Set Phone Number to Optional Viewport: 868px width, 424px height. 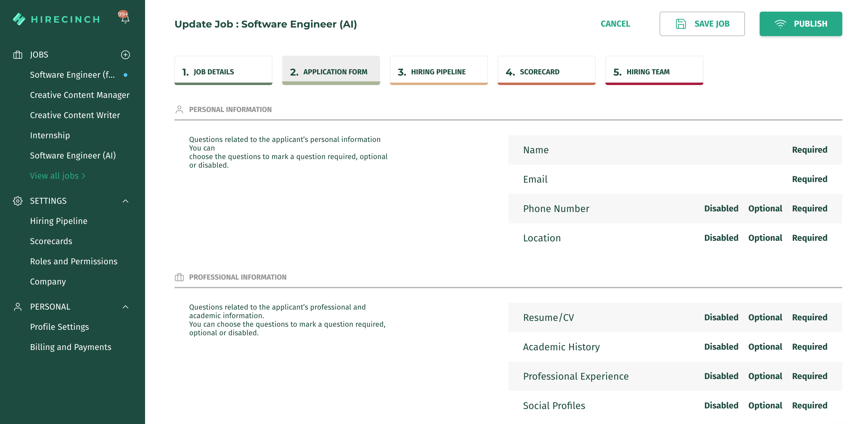click(x=765, y=208)
